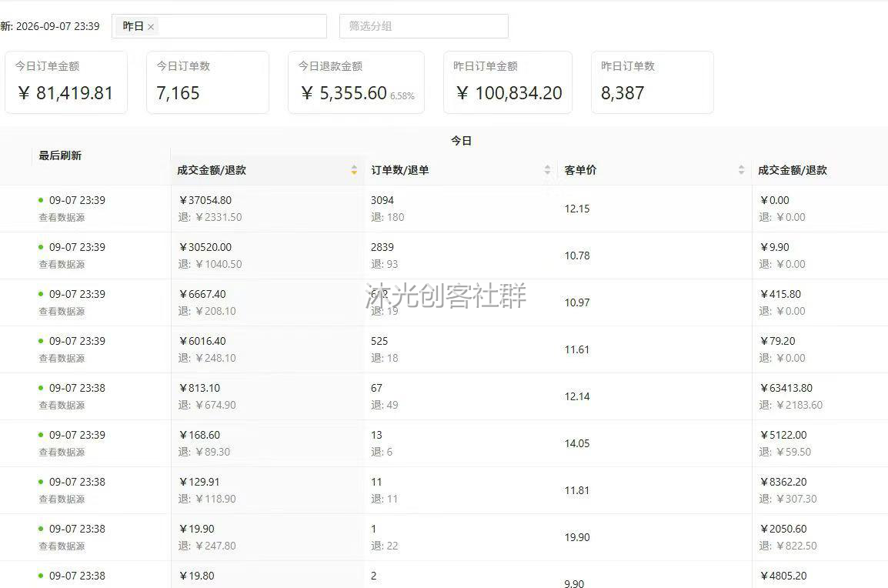Click the date filter box containing 昨日

coord(219,26)
